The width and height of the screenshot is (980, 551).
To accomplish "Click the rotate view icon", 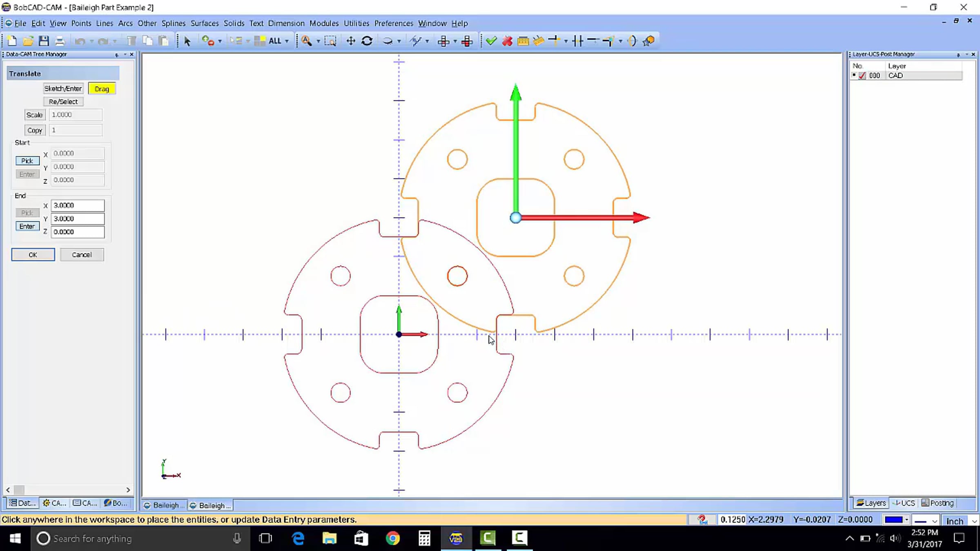I will (367, 41).
